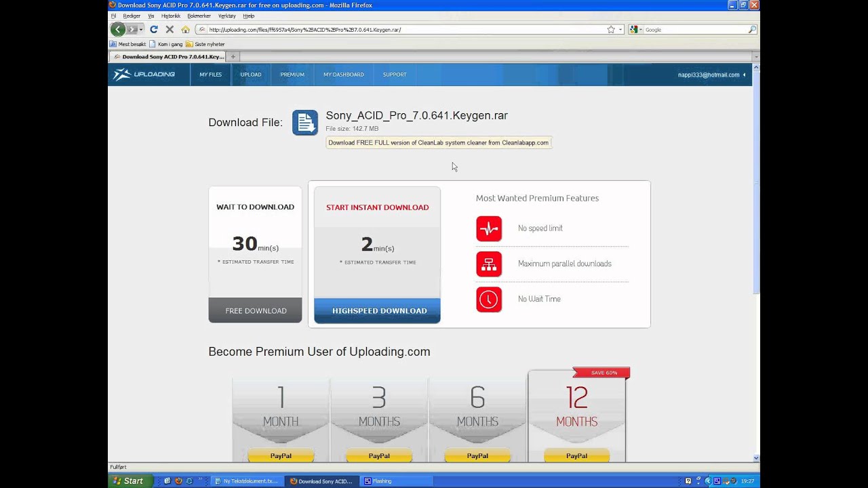Image resolution: width=868 pixels, height=488 pixels.
Task: Launch Internet Explorer from Quick Launch
Action: pos(189,481)
